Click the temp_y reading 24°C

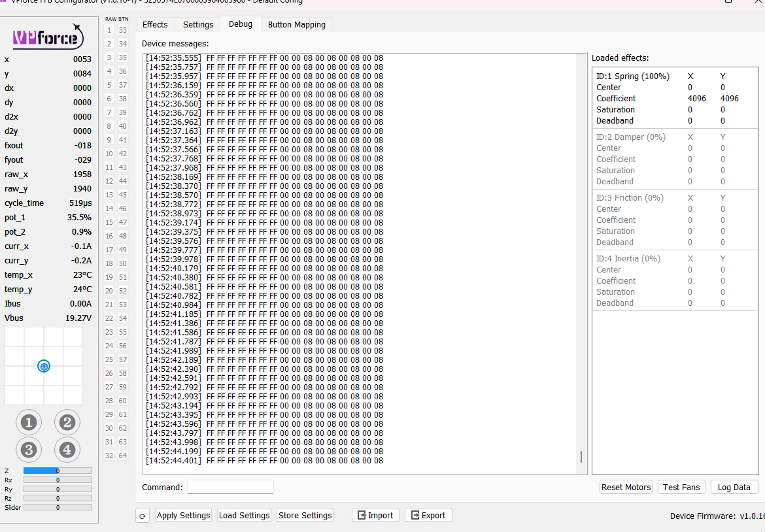click(82, 289)
